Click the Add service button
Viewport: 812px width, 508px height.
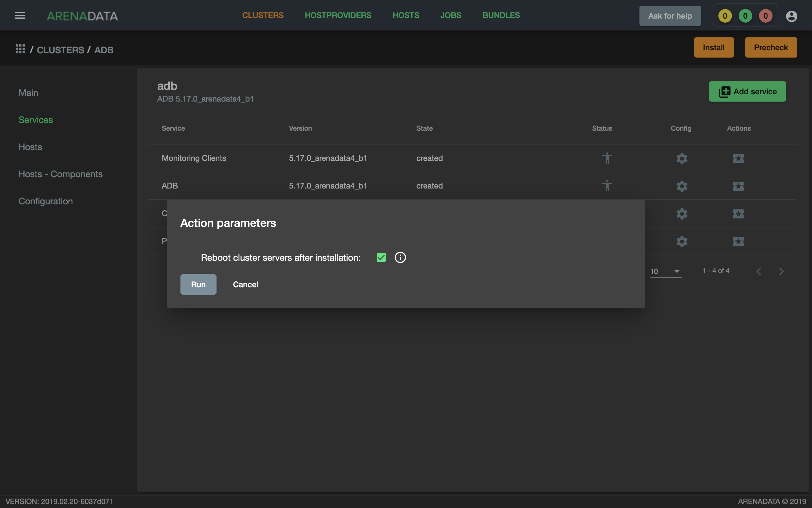pyautogui.click(x=747, y=91)
